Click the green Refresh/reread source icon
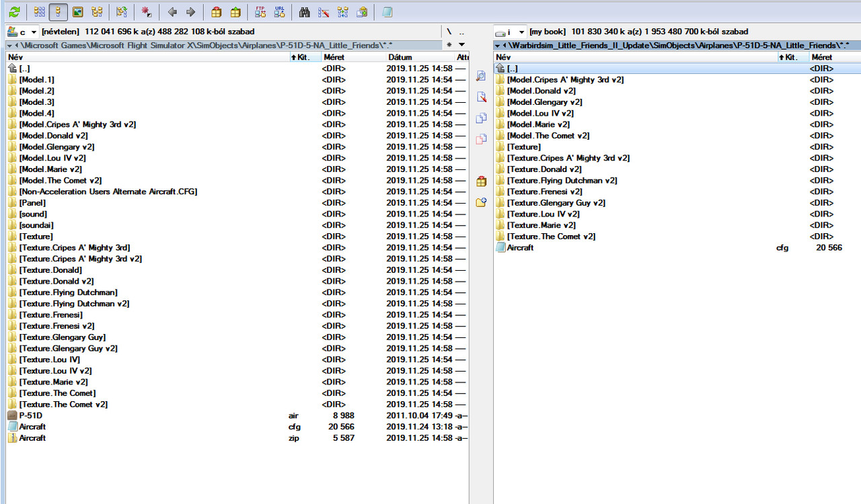The height and width of the screenshot is (504, 861). point(14,11)
